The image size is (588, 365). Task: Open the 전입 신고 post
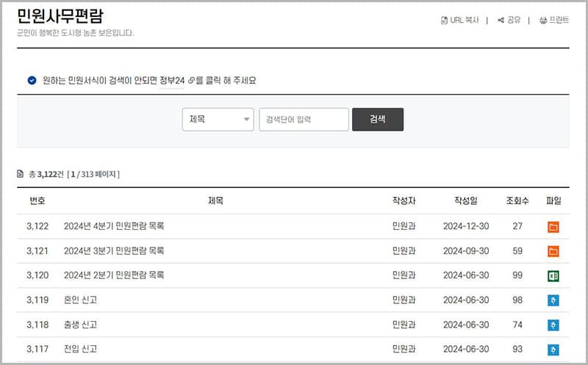click(81, 350)
